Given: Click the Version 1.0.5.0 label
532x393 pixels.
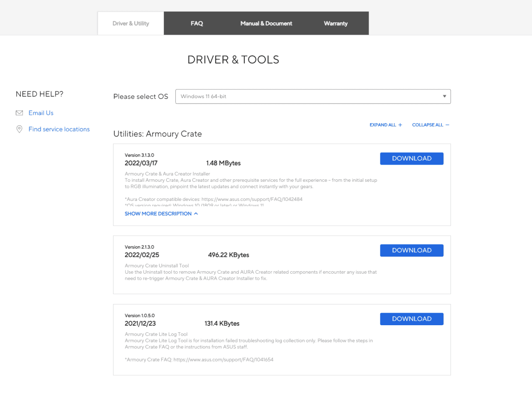Looking at the screenshot, I should 140,316.
